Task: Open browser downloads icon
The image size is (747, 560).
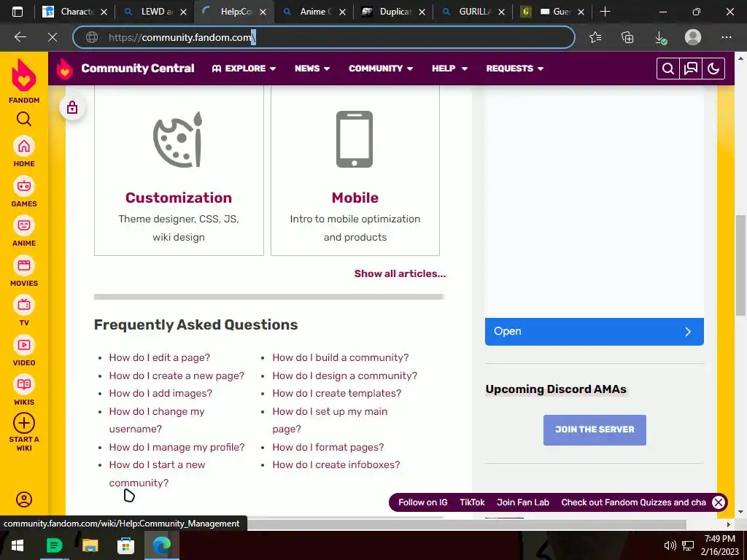Action: (x=660, y=37)
